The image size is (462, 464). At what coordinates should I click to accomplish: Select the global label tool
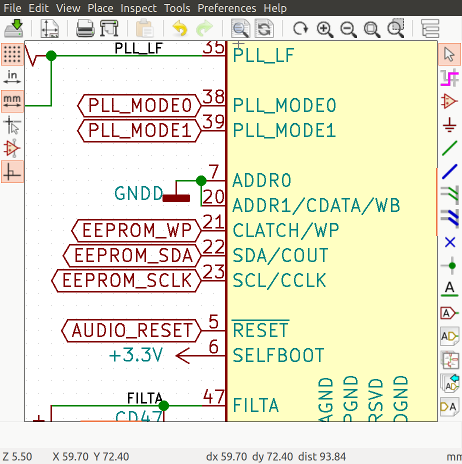[449, 313]
